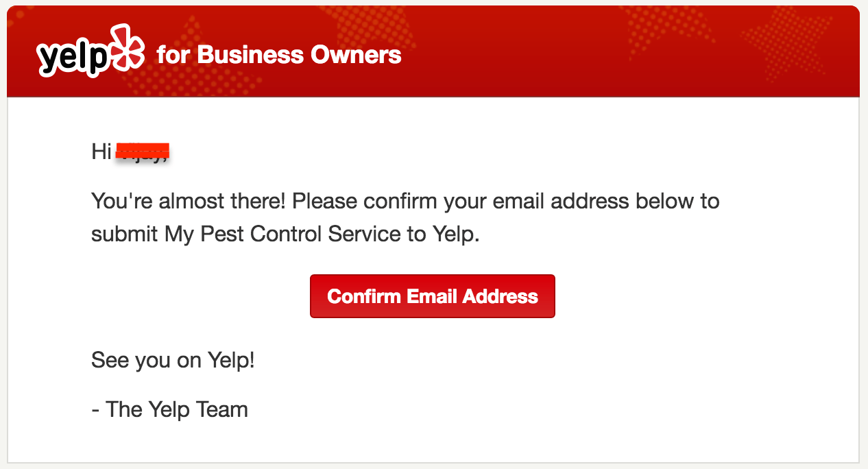Click the "See you on Yelp!" line
The height and width of the screenshot is (469, 868).
point(173,361)
